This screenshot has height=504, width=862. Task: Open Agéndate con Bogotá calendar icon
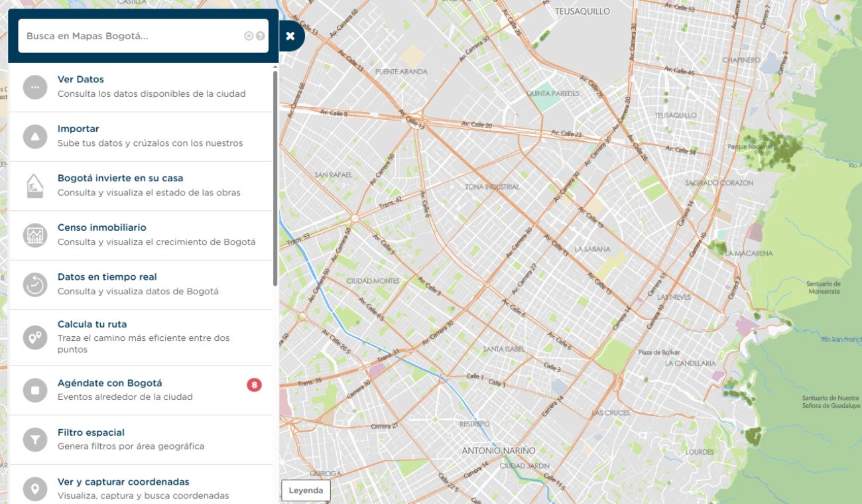pyautogui.click(x=35, y=391)
